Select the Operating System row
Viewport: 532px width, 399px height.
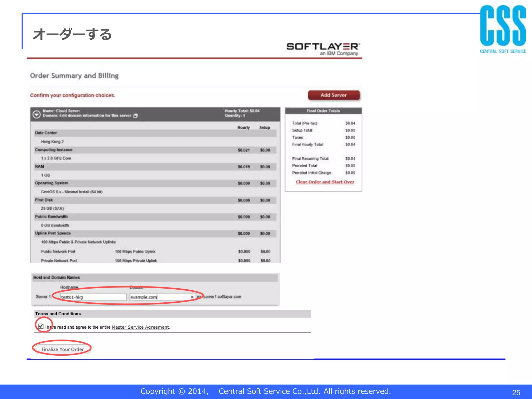coord(155,183)
